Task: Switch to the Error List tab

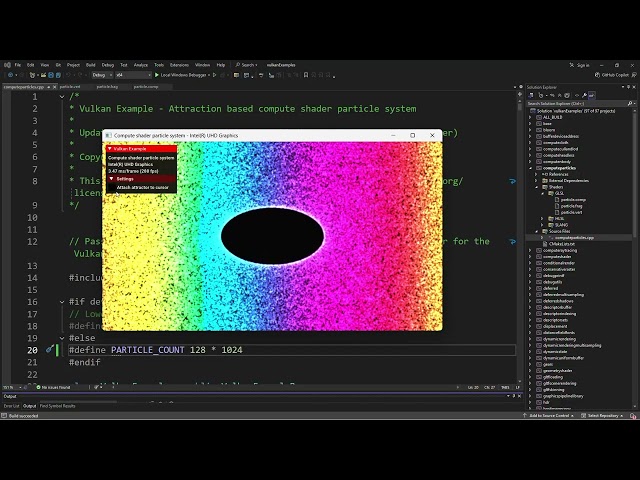Action: (11, 406)
